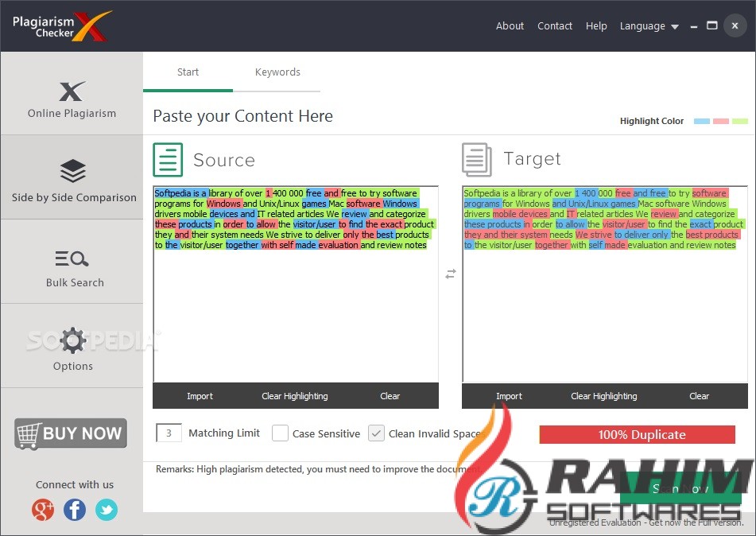The width and height of the screenshot is (756, 536).
Task: Open the Options gear in the sidebar
Action: click(73, 340)
